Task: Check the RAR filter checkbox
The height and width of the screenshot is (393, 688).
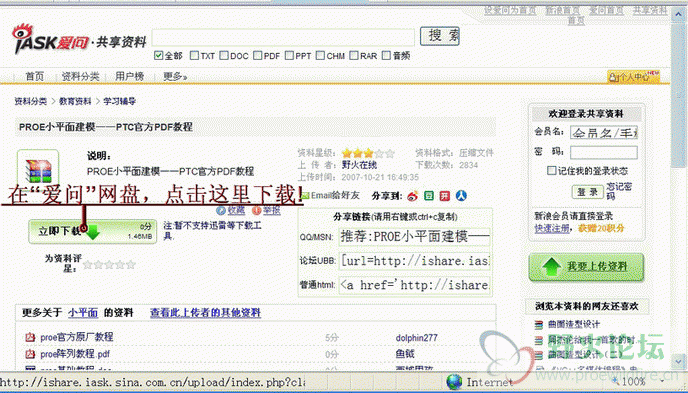Action: pyautogui.click(x=354, y=56)
